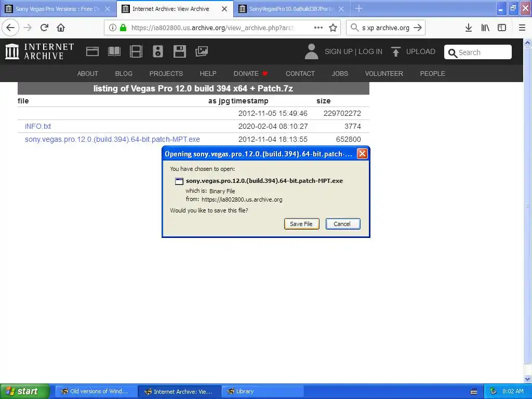
Task: Open the VOLUNTEER menu item
Action: tap(384, 74)
